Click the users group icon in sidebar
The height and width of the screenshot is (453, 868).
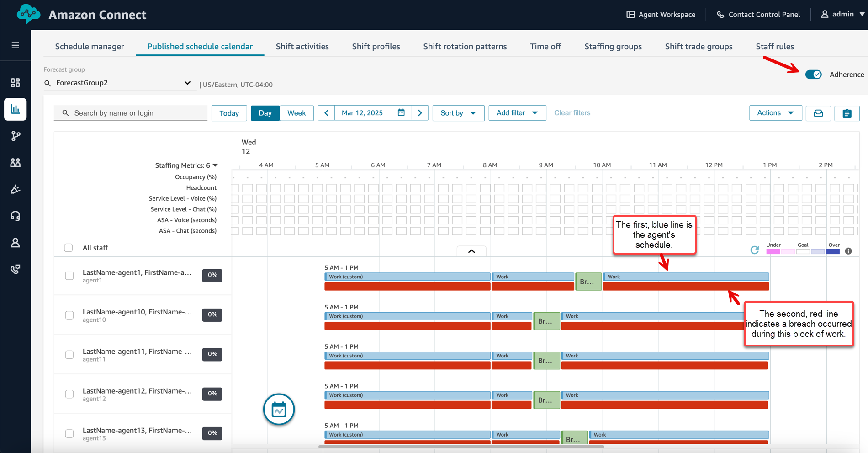(15, 162)
